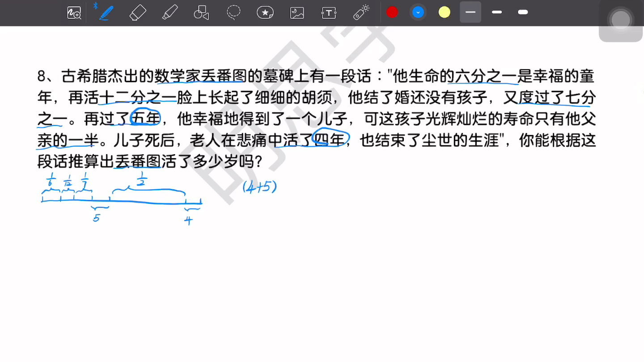Click the underlined name 丢番图 in first line

coord(224,76)
